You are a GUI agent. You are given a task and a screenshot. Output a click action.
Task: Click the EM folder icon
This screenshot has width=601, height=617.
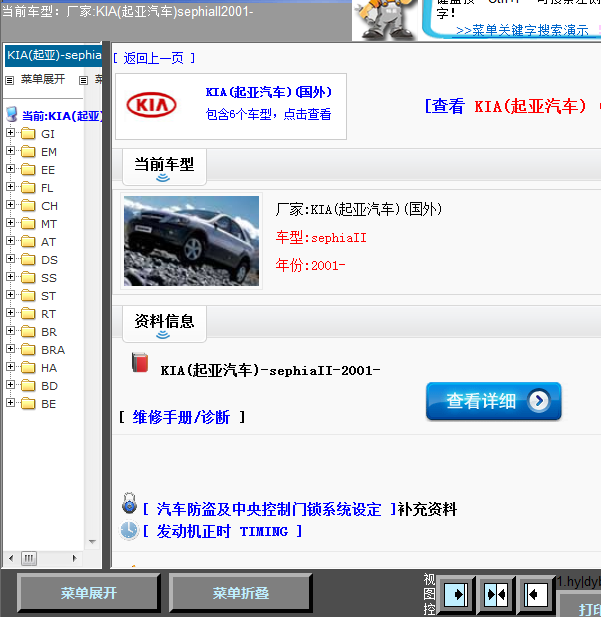click(x=28, y=151)
